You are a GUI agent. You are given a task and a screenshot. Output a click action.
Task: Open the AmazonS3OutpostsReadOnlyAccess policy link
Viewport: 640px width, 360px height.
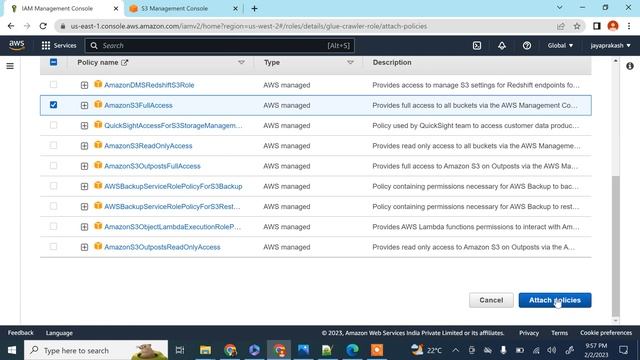[x=162, y=247]
